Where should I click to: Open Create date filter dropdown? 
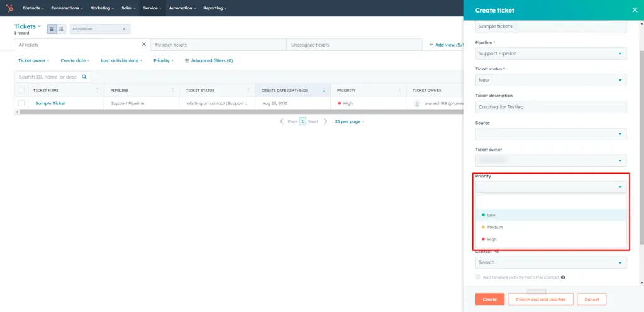point(75,61)
